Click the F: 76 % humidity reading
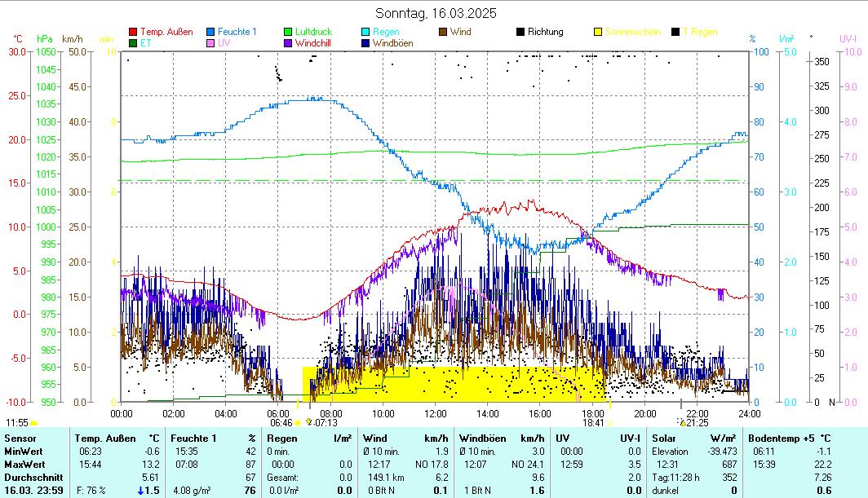 pos(91,491)
